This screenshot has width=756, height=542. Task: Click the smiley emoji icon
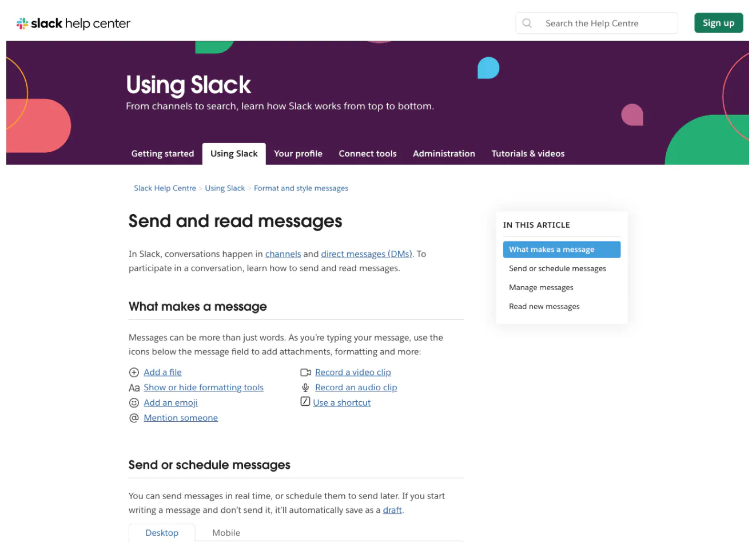pos(134,403)
